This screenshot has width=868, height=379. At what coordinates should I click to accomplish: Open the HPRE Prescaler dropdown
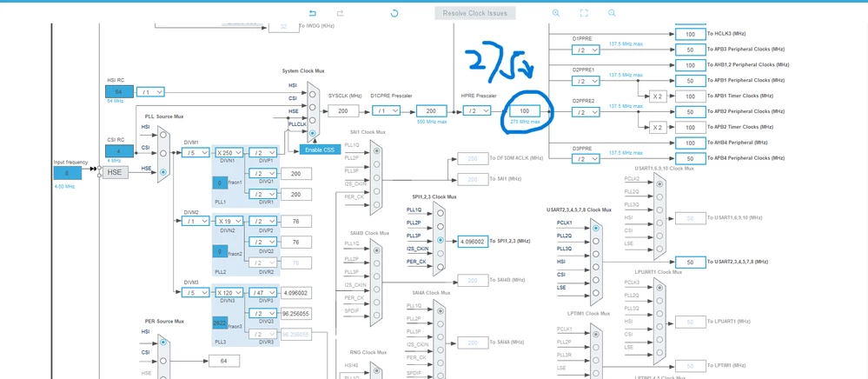tap(477, 110)
